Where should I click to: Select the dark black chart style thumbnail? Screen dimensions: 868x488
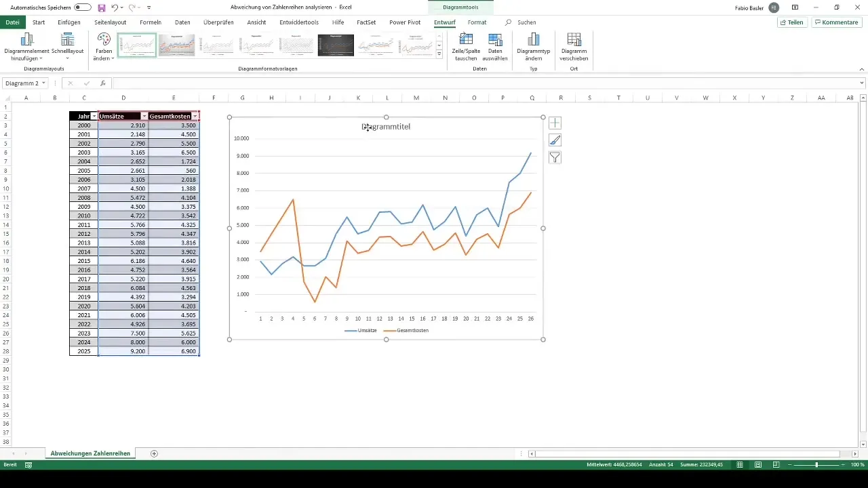(336, 45)
